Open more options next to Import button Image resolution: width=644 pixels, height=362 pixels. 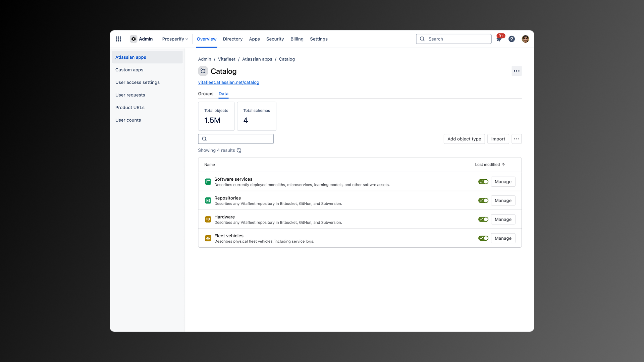coord(517,139)
